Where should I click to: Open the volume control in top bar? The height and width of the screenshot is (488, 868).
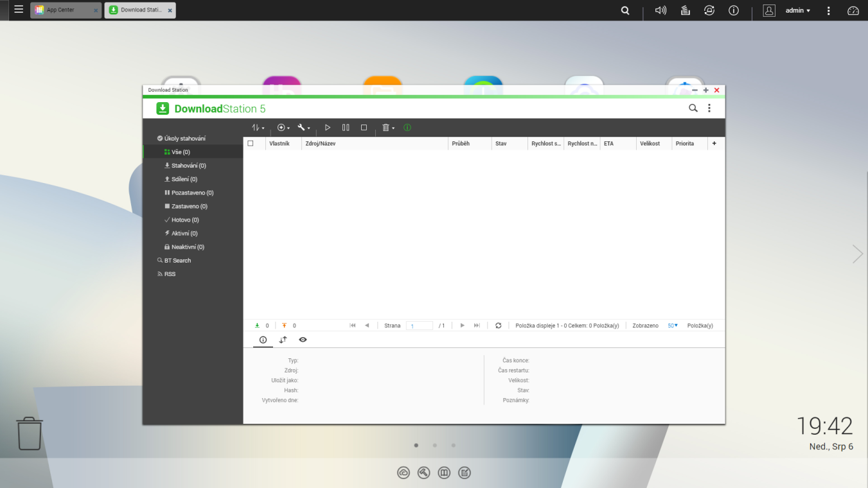pos(660,10)
